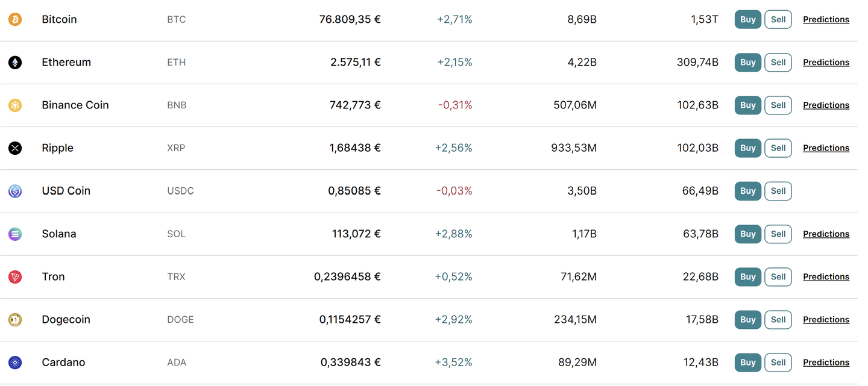Click the Dogecoin logo icon

(15, 320)
